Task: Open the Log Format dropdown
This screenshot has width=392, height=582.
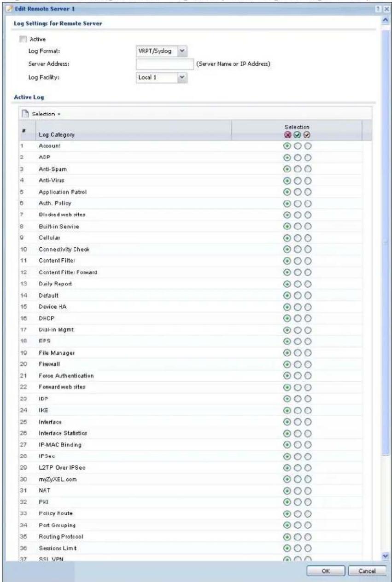Action: 182,52
